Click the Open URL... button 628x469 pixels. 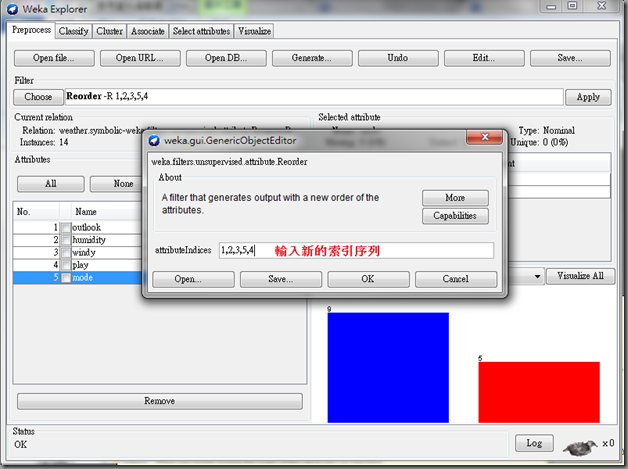140,58
